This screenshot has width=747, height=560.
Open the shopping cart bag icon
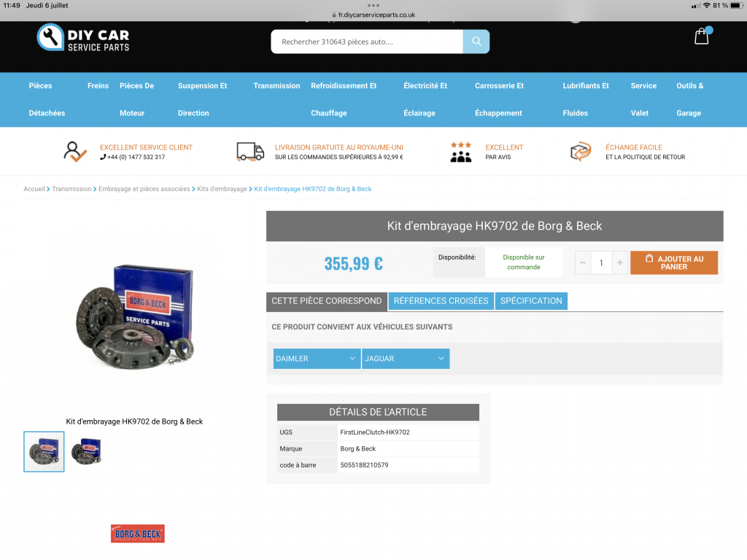[x=702, y=36]
